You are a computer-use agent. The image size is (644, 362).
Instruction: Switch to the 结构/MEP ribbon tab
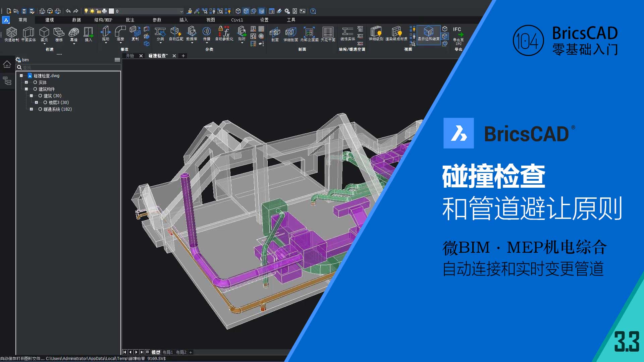103,20
